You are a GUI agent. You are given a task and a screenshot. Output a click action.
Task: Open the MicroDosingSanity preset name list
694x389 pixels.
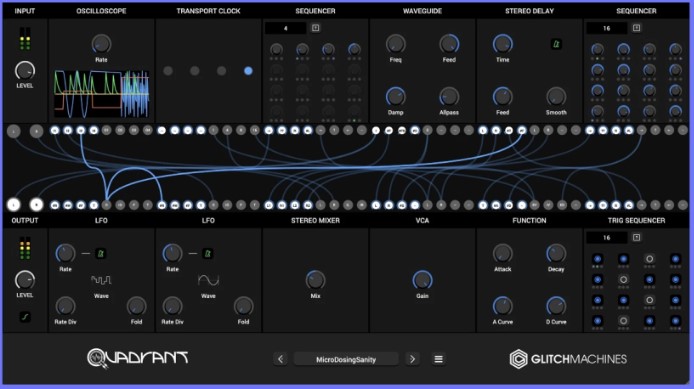click(346, 359)
